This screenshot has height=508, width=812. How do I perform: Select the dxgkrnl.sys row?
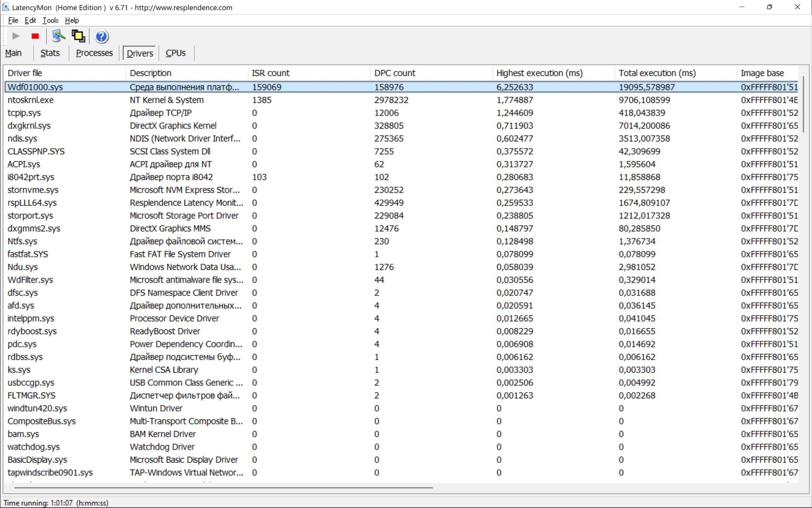pyautogui.click(x=401, y=126)
